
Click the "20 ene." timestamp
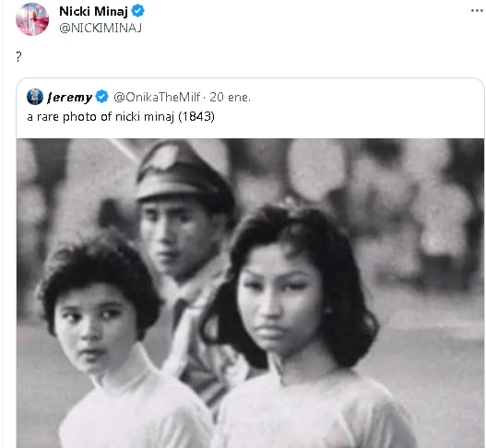pyautogui.click(x=230, y=98)
